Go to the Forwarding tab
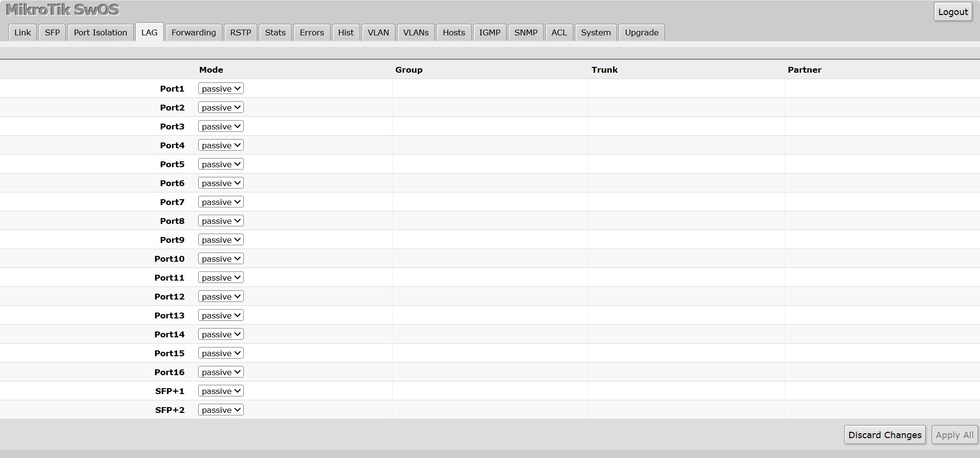The height and width of the screenshot is (458, 980). point(194,32)
